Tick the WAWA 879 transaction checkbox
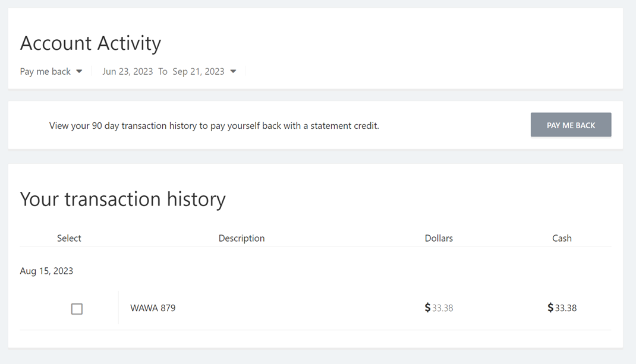Image resolution: width=636 pixels, height=364 pixels. click(77, 309)
